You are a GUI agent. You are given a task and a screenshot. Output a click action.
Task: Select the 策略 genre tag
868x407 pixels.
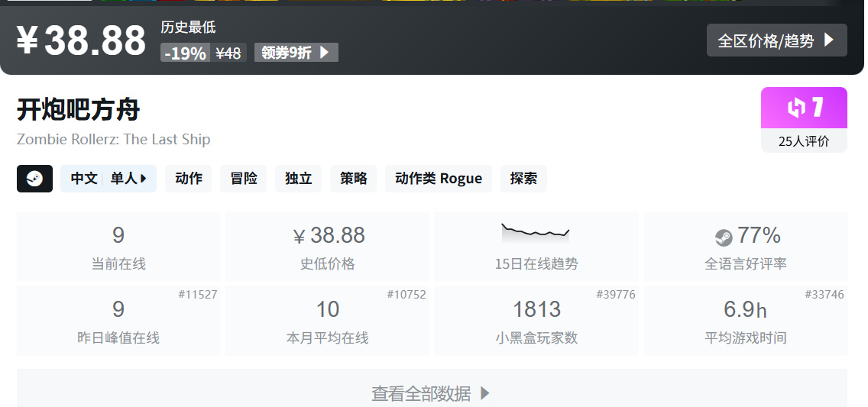coord(353,179)
